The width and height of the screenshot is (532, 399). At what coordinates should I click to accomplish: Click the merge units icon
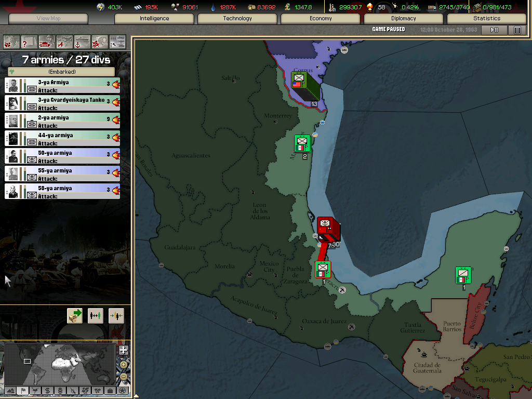point(116,315)
